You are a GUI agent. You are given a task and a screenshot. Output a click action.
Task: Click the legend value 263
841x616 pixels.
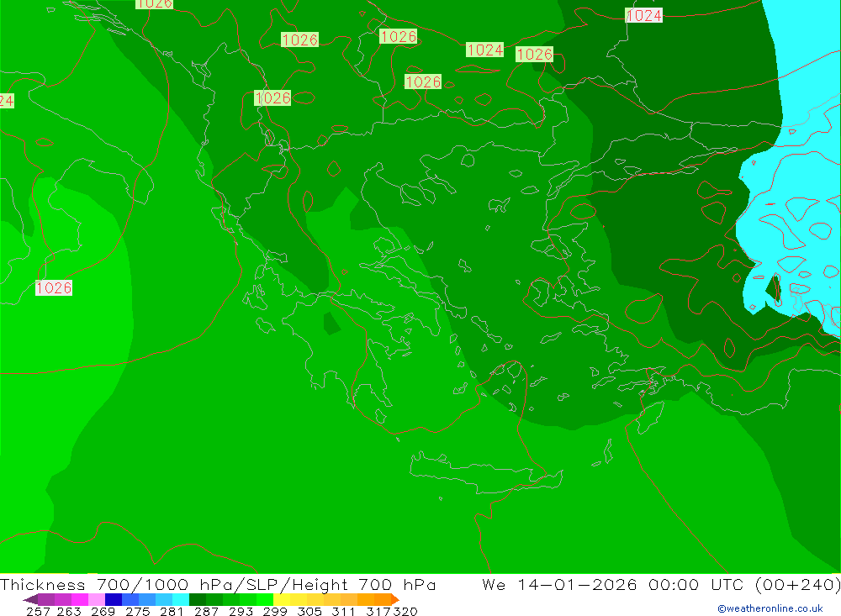[69, 611]
